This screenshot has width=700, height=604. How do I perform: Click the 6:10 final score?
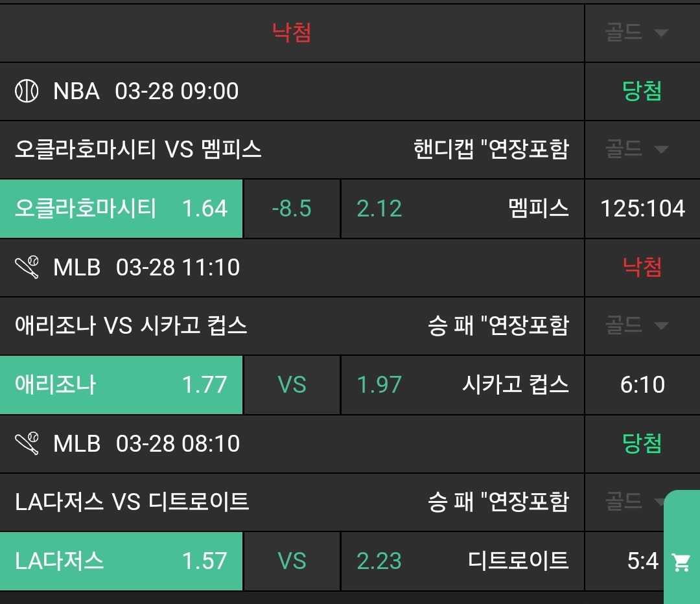click(x=642, y=385)
